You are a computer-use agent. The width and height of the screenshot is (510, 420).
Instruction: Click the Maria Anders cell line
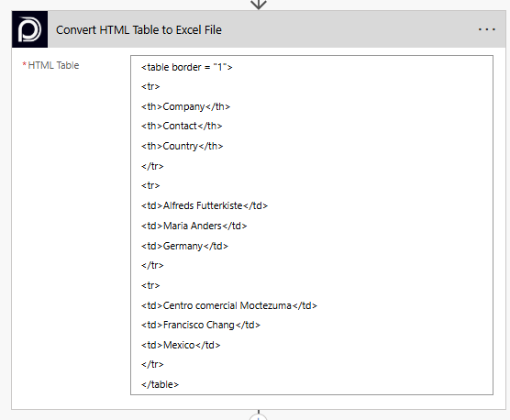194,226
